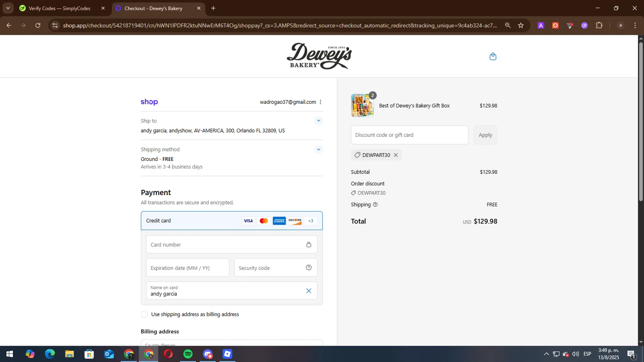The width and height of the screenshot is (644, 362).
Task: Check Use shipping address as billing address
Action: pyautogui.click(x=145, y=314)
